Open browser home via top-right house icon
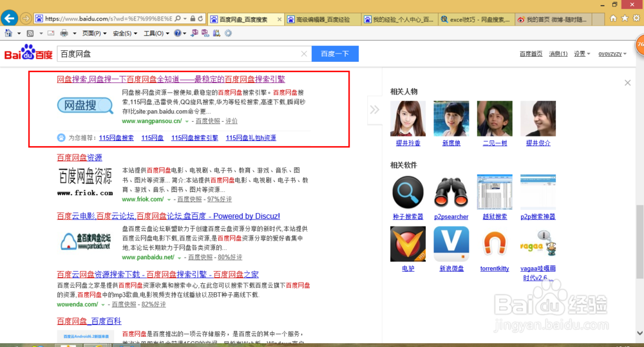 (x=613, y=19)
